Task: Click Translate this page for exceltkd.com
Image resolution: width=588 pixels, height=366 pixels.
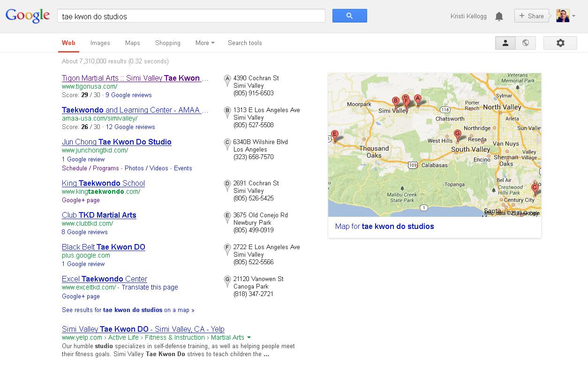Action: click(x=150, y=287)
